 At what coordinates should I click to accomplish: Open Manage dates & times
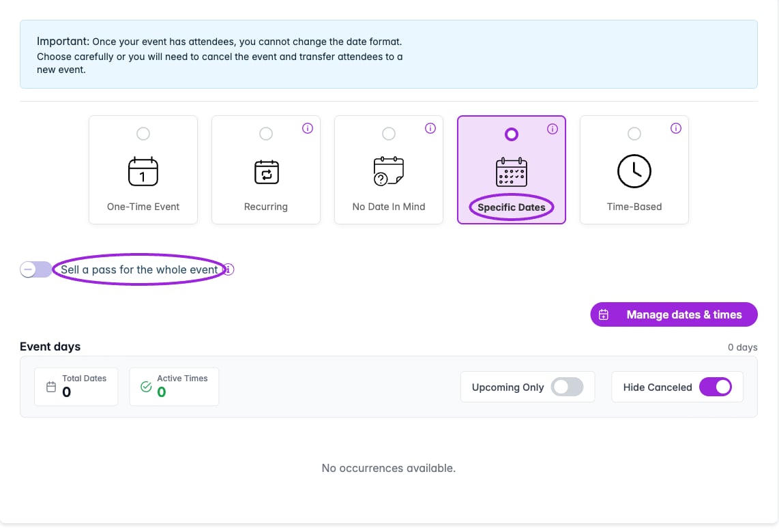point(674,314)
